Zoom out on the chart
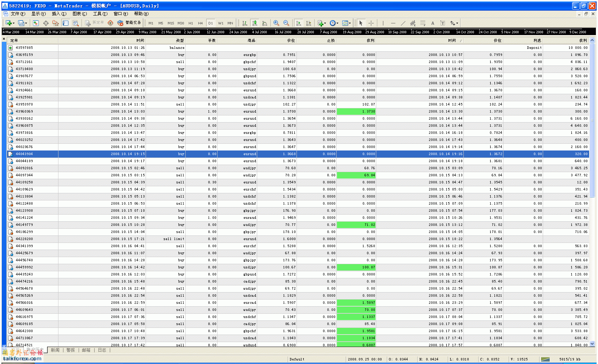Image resolution: width=598 pixels, height=364 pixels. coord(286,23)
